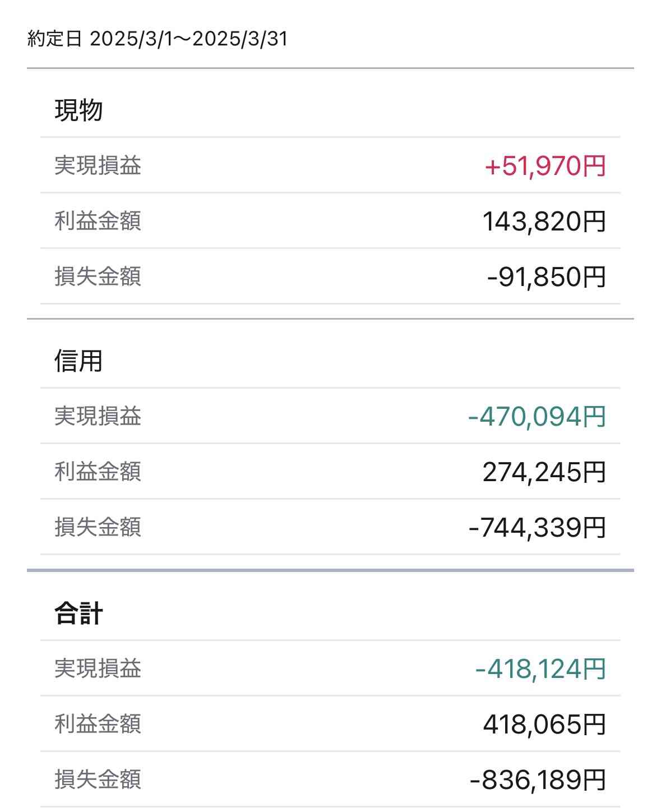This screenshot has width=661, height=812.
Task: Click 418,065円 total profit amount
Action: pyautogui.click(x=544, y=725)
